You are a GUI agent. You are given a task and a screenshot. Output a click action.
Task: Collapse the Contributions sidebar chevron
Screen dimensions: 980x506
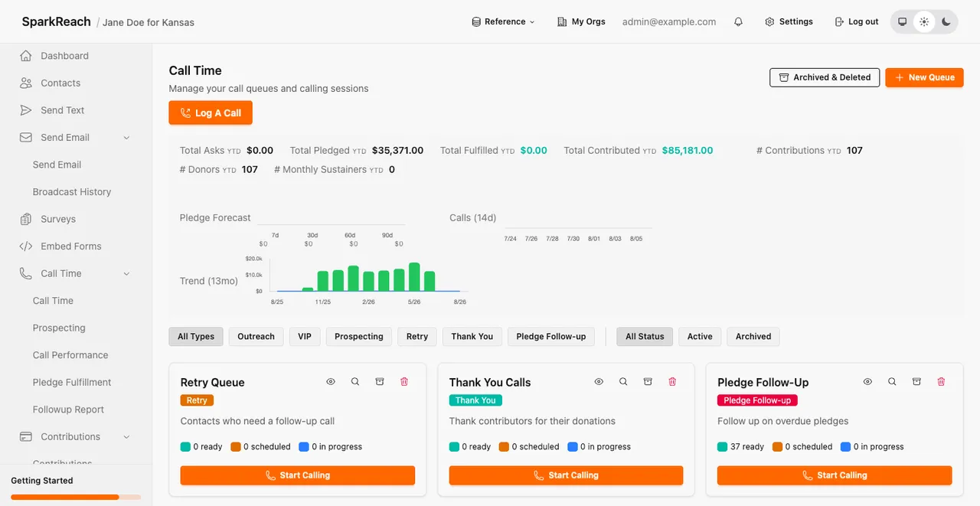126,437
